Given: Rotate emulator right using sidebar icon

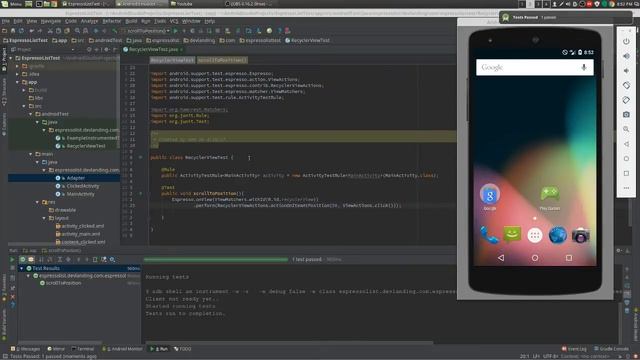Looking at the screenshot, I should (x=626, y=100).
